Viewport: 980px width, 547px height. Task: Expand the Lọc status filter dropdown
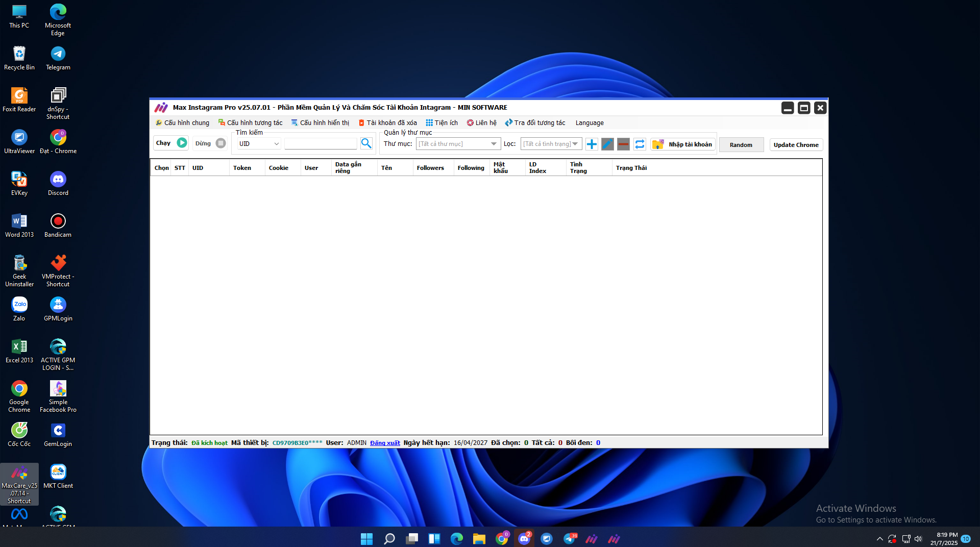[x=551, y=144]
